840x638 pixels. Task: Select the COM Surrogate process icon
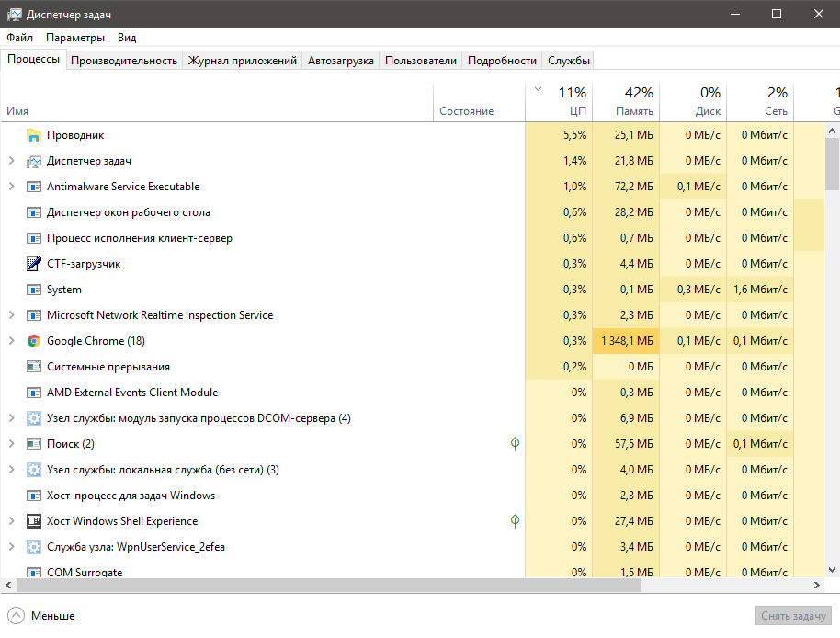(x=33, y=572)
